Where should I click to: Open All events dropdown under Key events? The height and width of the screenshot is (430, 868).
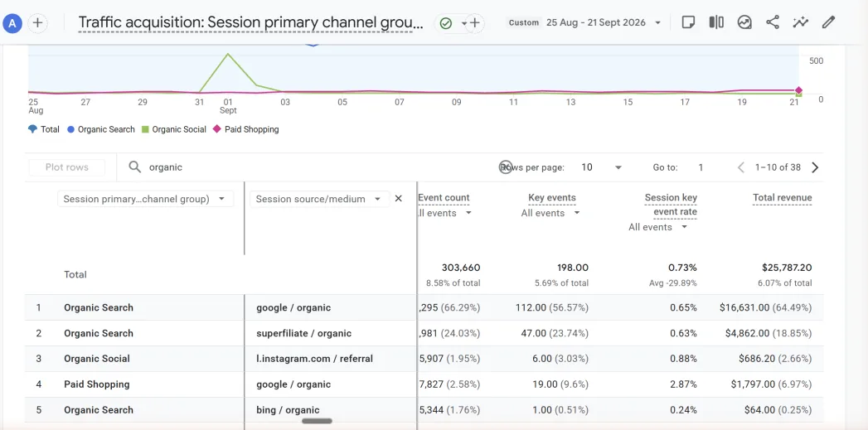pos(550,213)
